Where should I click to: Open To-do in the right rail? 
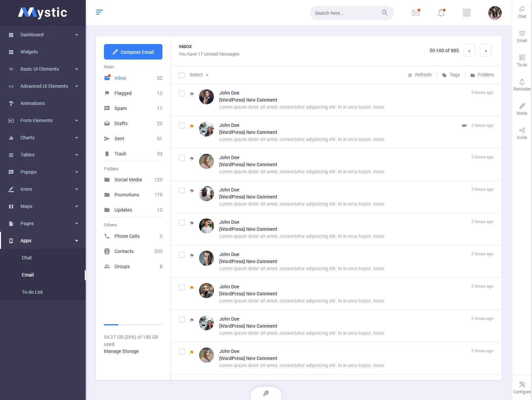[522, 61]
